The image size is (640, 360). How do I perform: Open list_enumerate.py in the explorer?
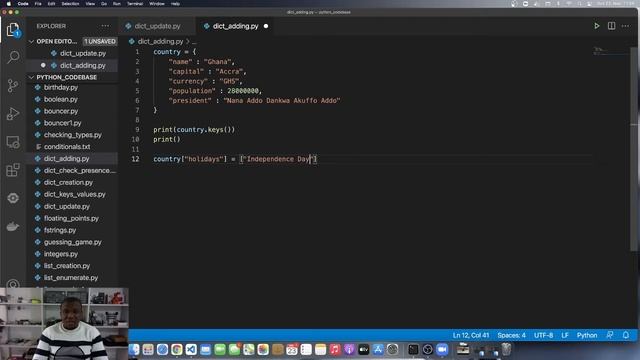click(71, 278)
